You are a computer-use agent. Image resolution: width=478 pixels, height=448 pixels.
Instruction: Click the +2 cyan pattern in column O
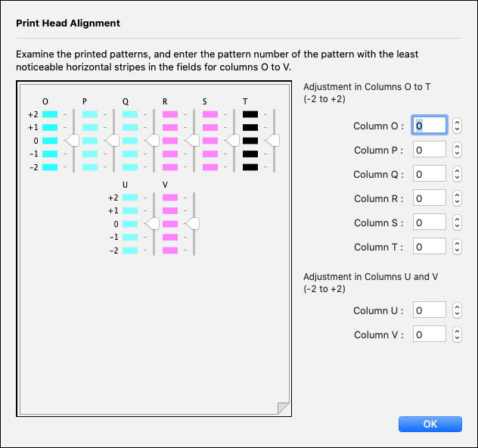click(50, 114)
